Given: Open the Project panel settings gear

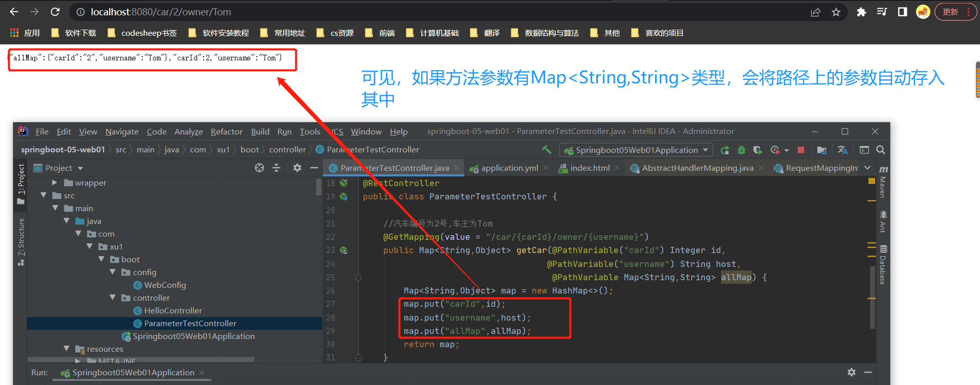Looking at the screenshot, I should coord(297,168).
